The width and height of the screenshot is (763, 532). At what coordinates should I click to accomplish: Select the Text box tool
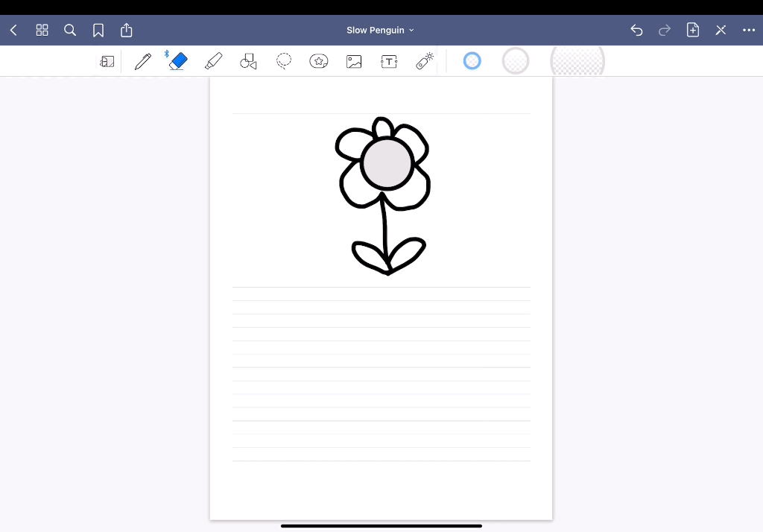click(389, 61)
